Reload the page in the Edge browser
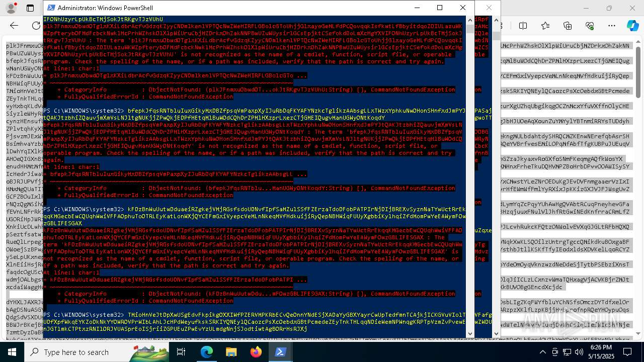 coord(36,26)
